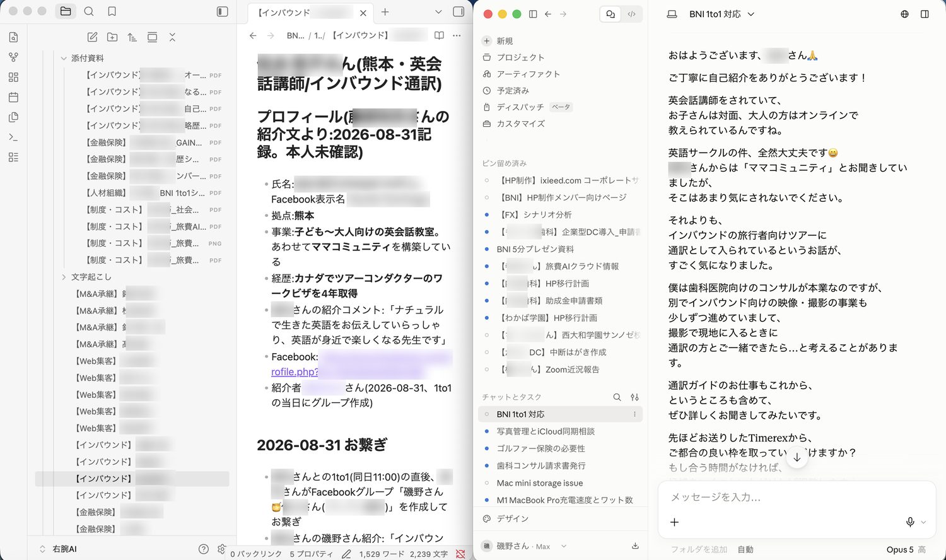Screen dimensions: 946x560
Task: Open the search magnifier in Obsidian's sidebar header
Action: 89,11
